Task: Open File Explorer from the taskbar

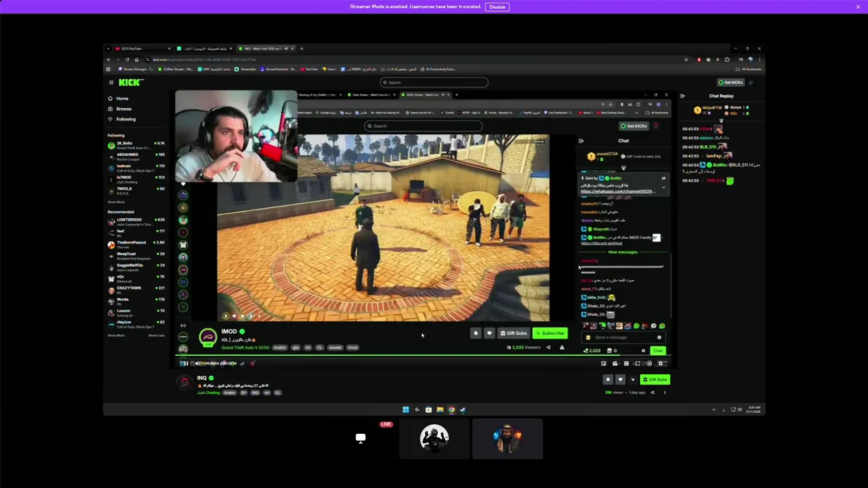Action: click(440, 409)
